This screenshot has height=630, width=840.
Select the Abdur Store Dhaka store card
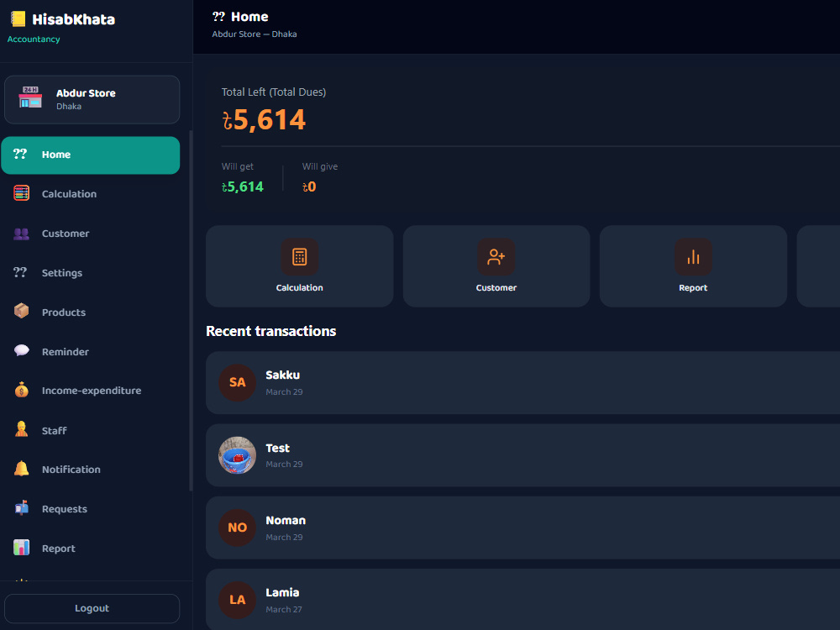(x=92, y=100)
